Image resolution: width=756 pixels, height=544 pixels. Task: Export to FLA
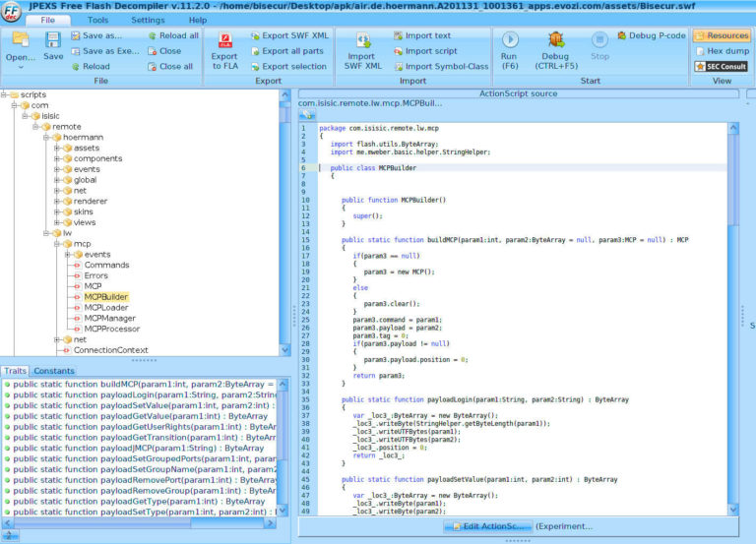click(224, 51)
